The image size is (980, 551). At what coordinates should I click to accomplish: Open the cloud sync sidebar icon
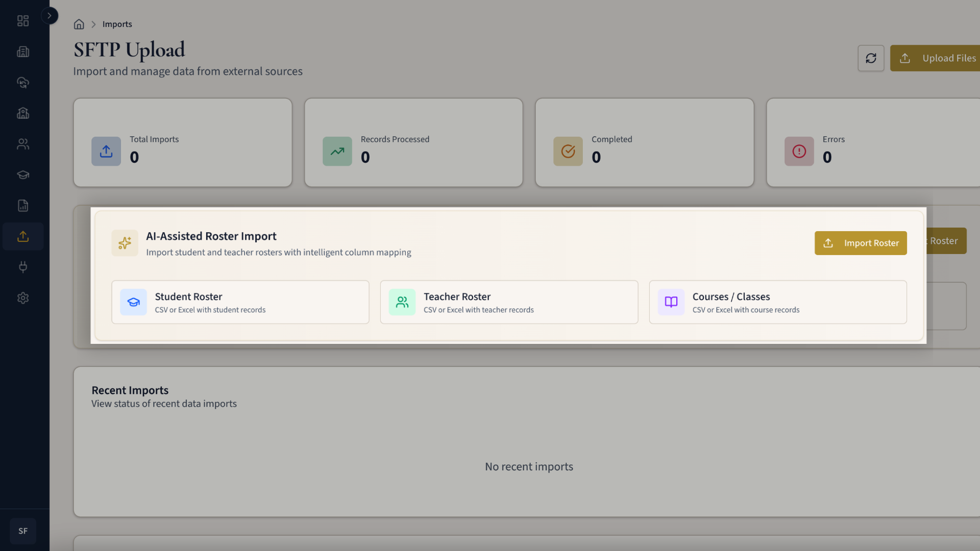[23, 82]
